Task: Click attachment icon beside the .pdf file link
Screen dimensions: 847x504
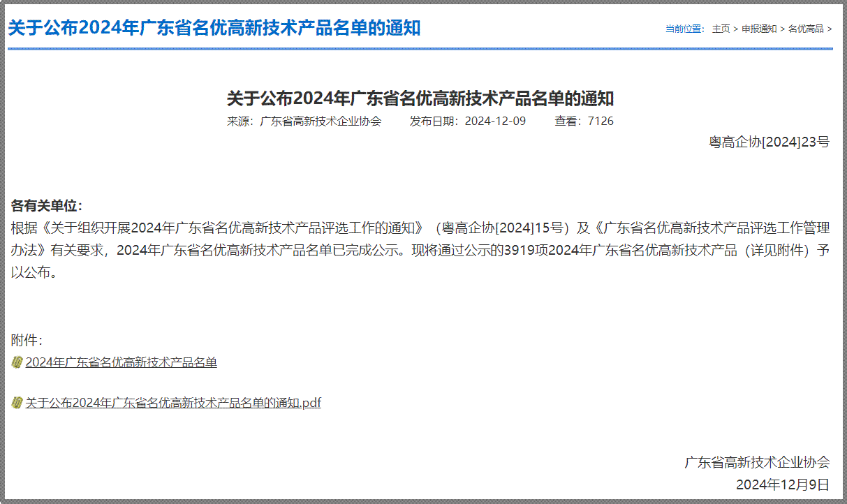Action: pyautogui.click(x=17, y=403)
